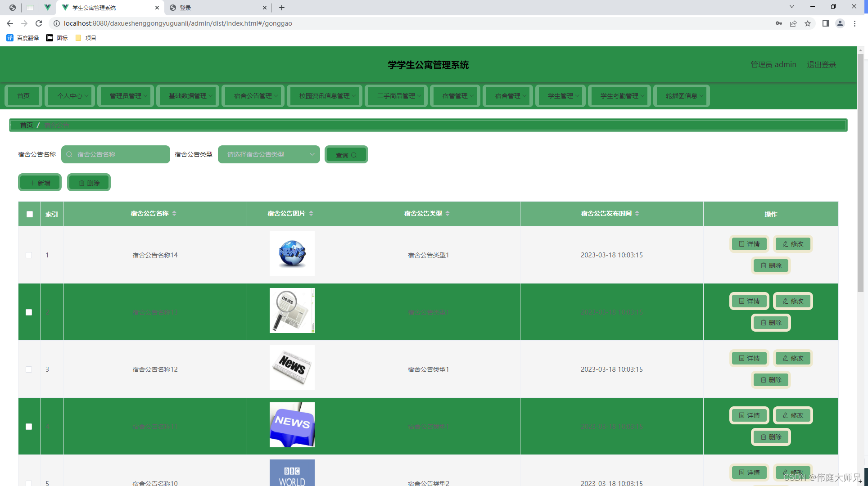868x486 pixels.
Task: Click 退出登录 to log out
Action: coord(821,64)
